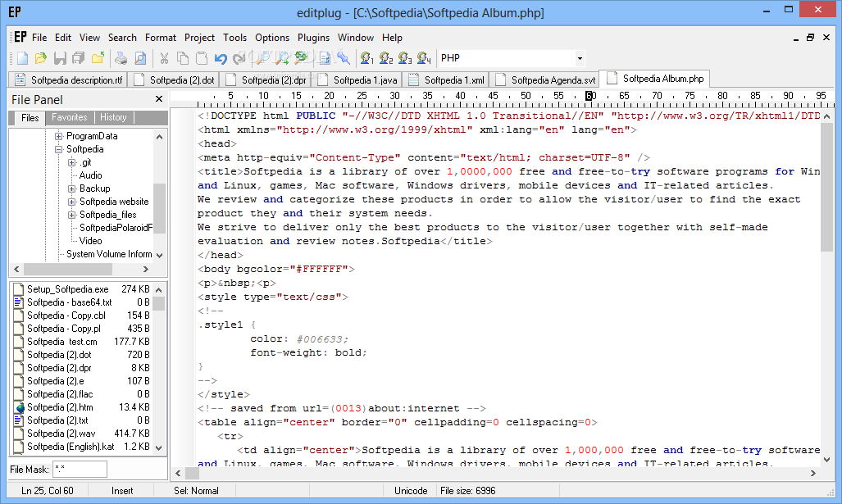This screenshot has height=504, width=842.
Task: Click the Save floppy disk icon
Action: [x=60, y=58]
